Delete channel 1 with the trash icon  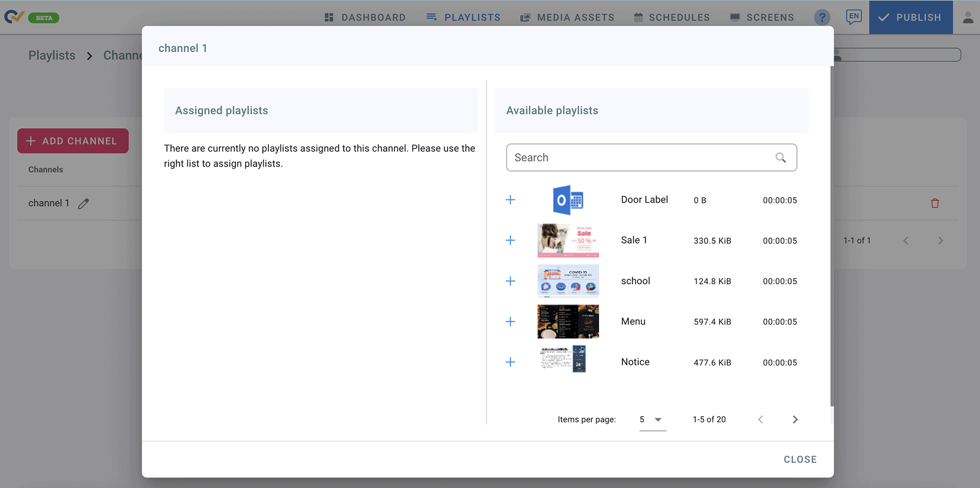tap(935, 203)
